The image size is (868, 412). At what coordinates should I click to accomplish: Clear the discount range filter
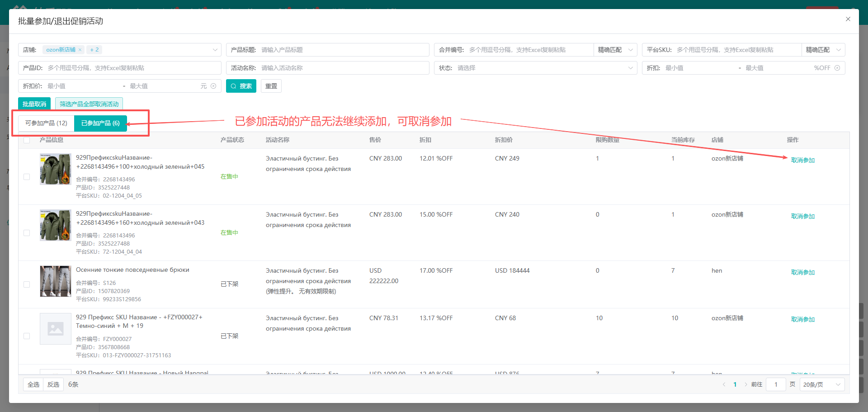tap(837, 68)
